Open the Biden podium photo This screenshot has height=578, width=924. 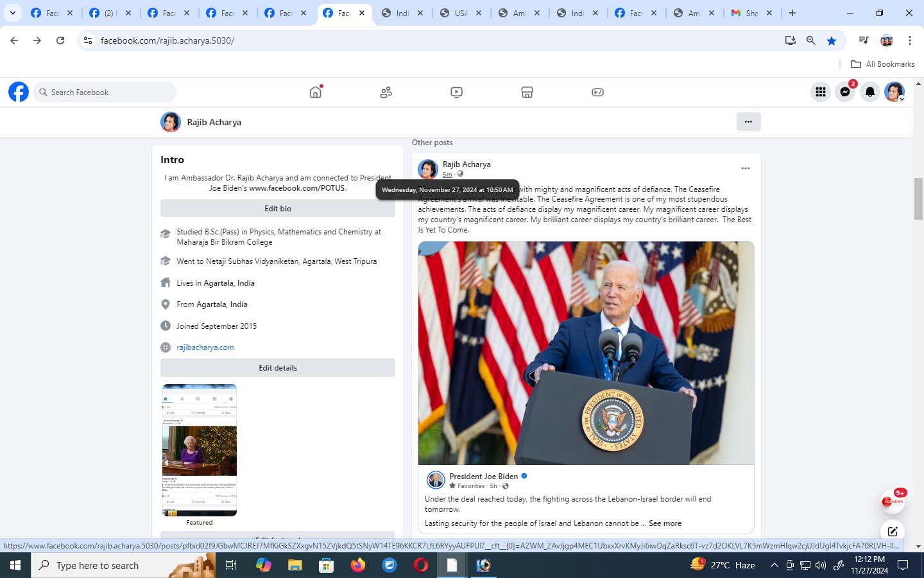(x=586, y=353)
